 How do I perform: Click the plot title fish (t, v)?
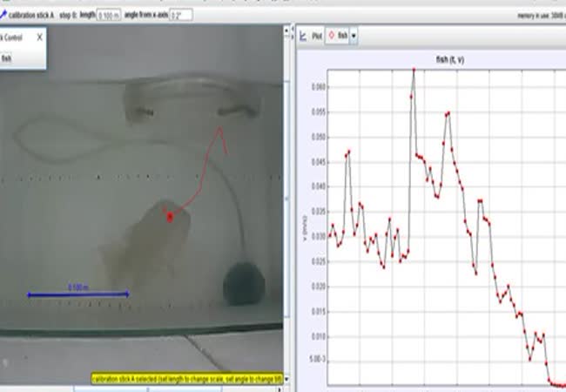point(450,59)
